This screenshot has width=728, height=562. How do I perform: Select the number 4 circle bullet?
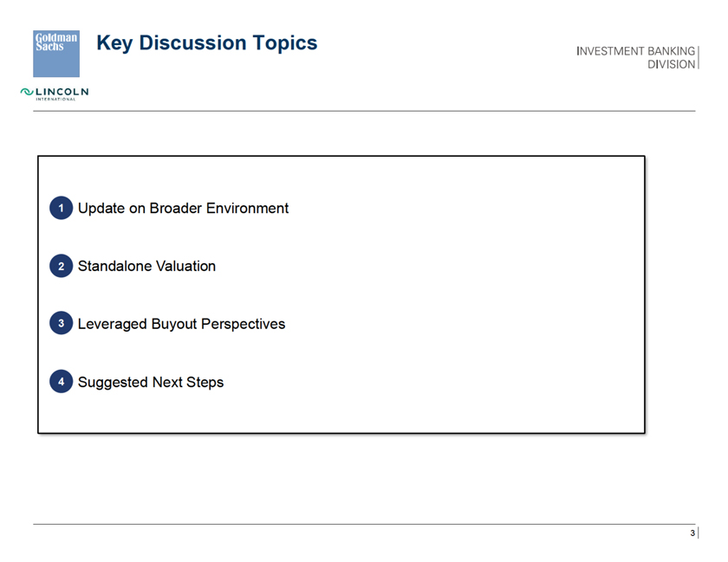click(61, 382)
